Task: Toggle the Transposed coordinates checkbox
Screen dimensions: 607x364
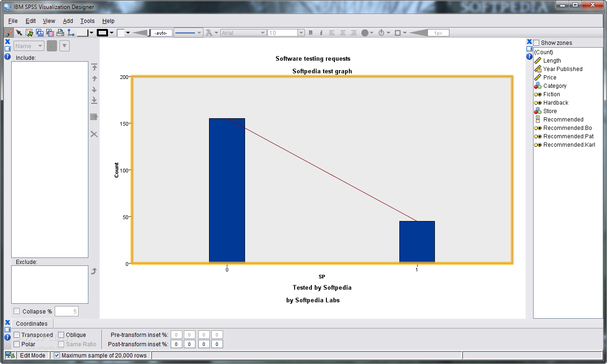Action: pos(17,335)
